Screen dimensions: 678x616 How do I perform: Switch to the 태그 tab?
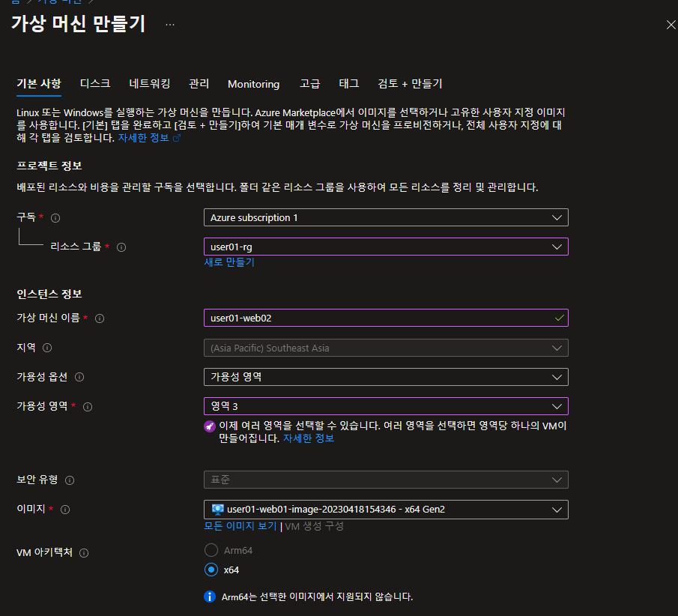(x=349, y=83)
